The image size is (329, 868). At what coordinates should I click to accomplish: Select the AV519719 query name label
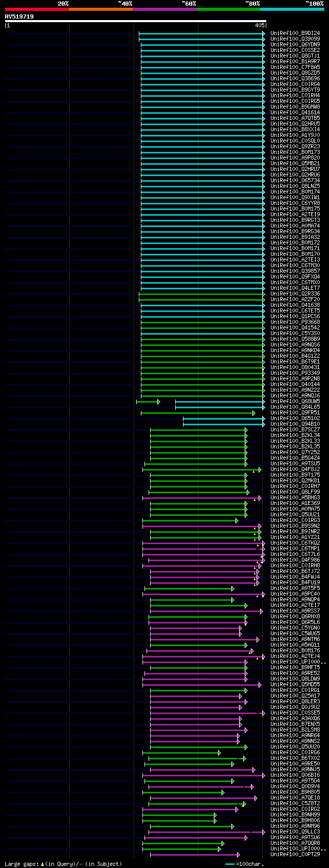point(20,16)
